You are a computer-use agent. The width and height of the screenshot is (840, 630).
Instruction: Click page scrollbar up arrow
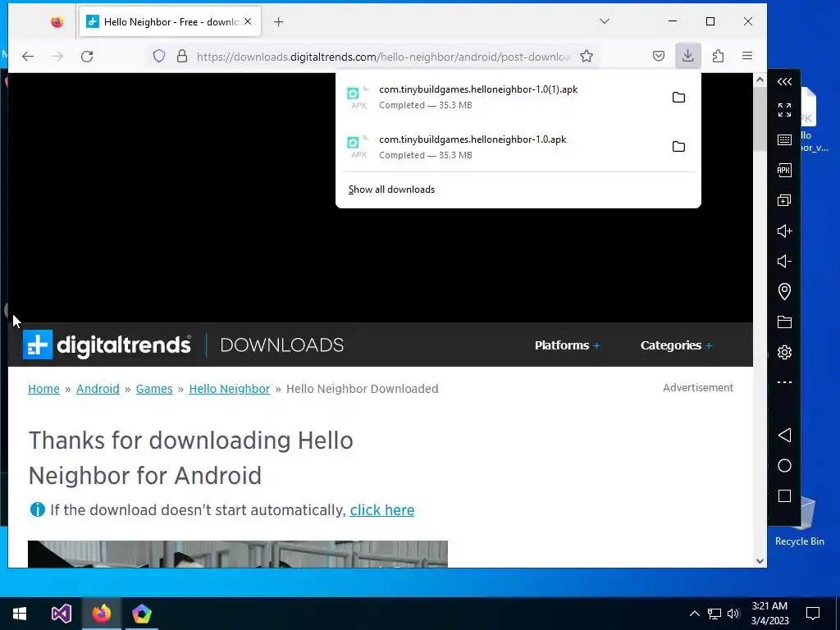click(760, 80)
